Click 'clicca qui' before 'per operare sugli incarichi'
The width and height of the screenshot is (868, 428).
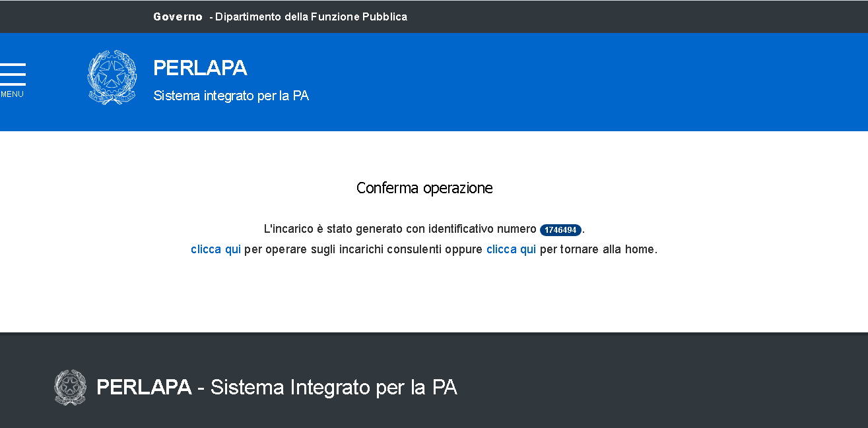tap(216, 249)
